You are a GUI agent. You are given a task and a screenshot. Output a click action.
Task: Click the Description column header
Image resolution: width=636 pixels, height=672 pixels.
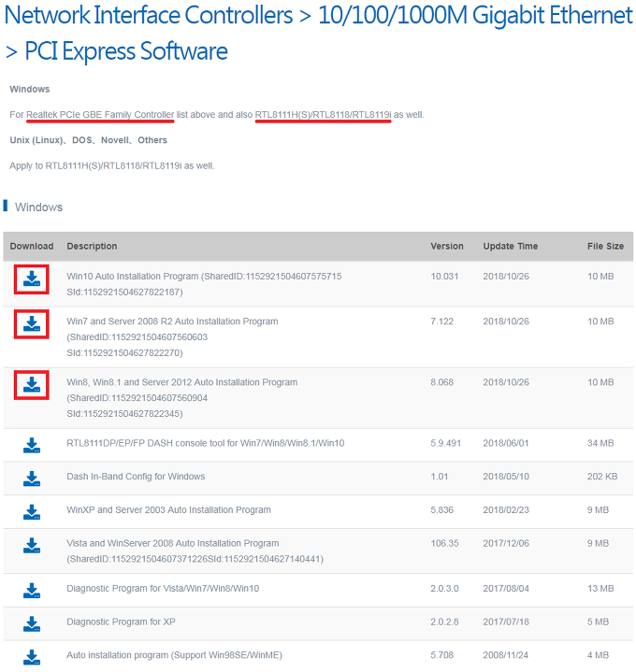coord(92,246)
